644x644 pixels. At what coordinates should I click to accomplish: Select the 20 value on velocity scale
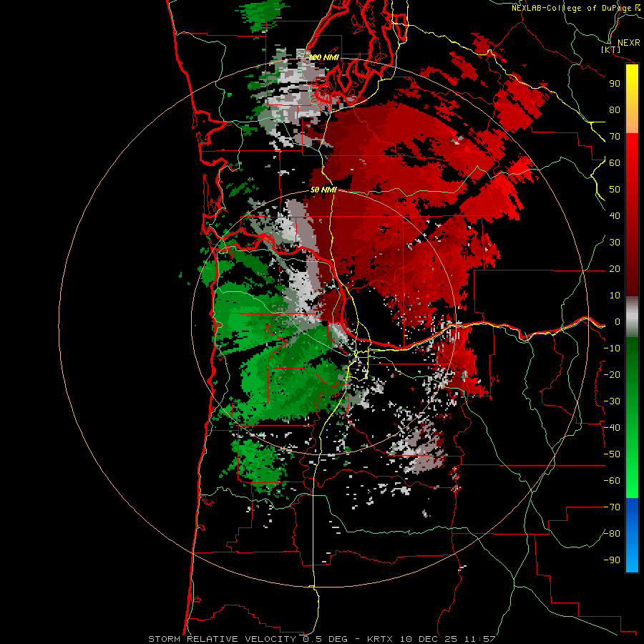tap(615, 269)
